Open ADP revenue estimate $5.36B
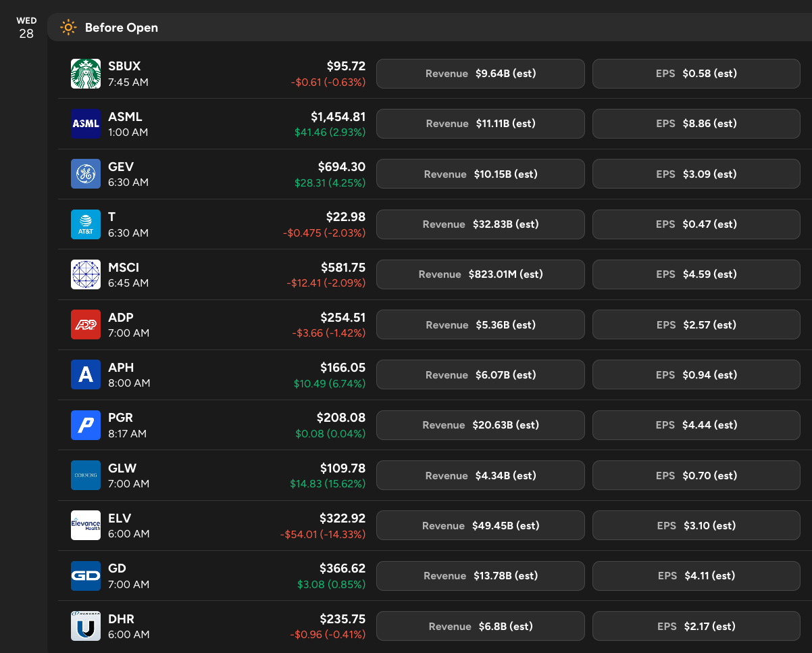 [480, 324]
